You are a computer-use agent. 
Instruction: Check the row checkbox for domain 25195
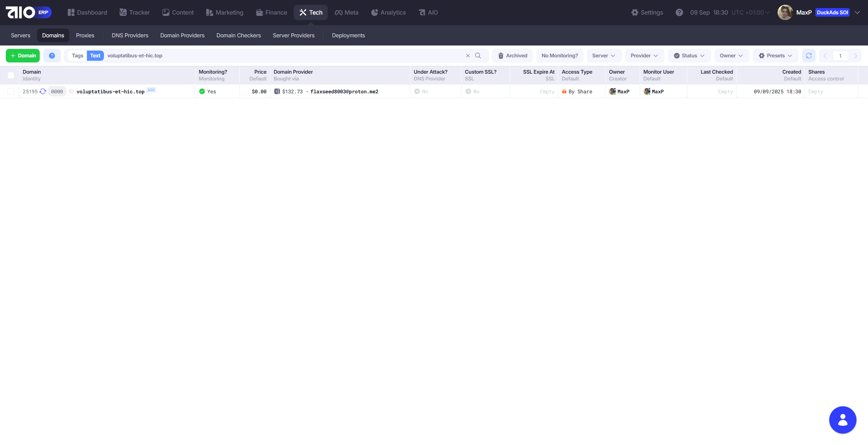click(x=11, y=92)
